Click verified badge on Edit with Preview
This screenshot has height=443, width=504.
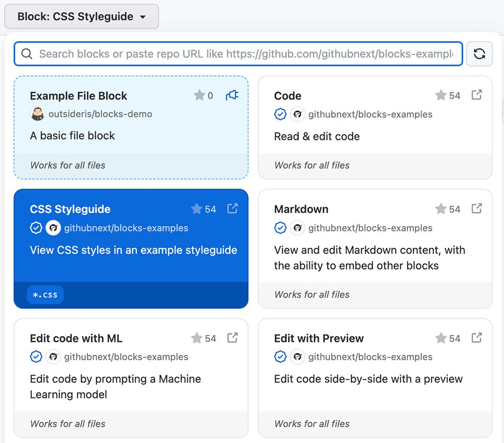280,357
